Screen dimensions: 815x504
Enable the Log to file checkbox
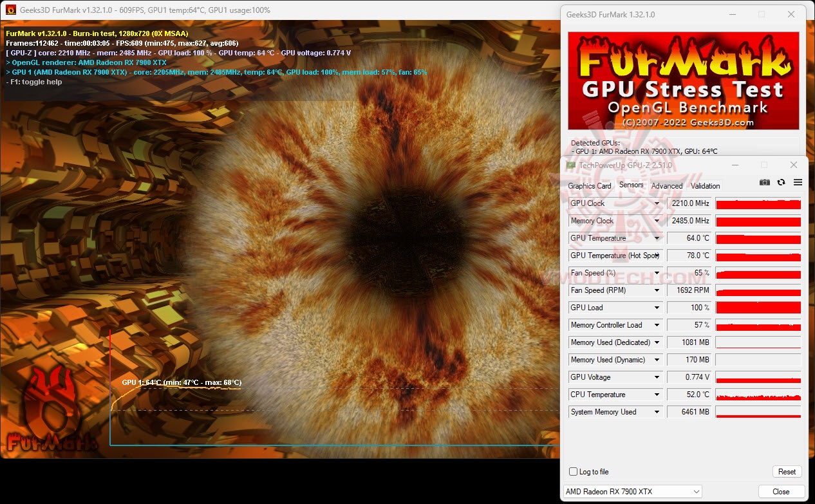pos(573,472)
